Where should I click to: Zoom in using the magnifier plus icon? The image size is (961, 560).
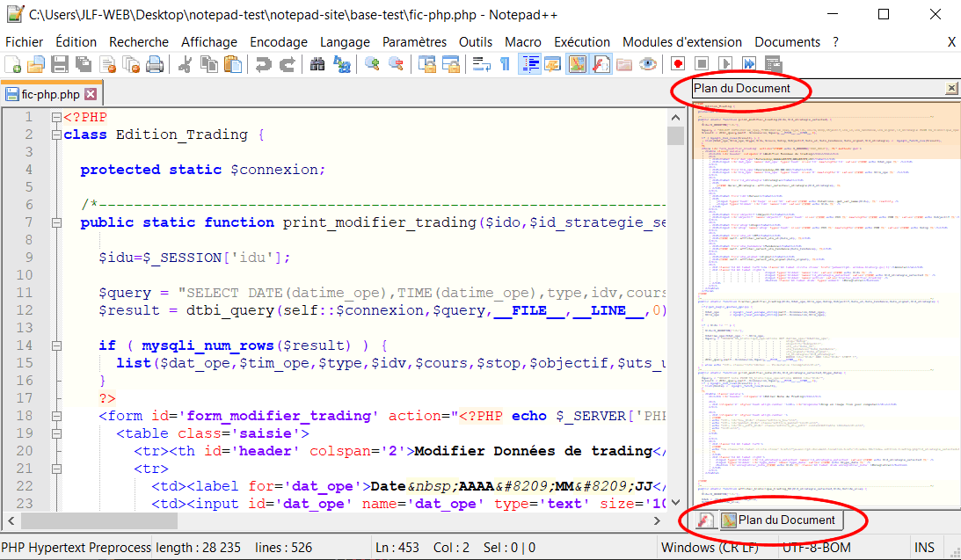373,64
